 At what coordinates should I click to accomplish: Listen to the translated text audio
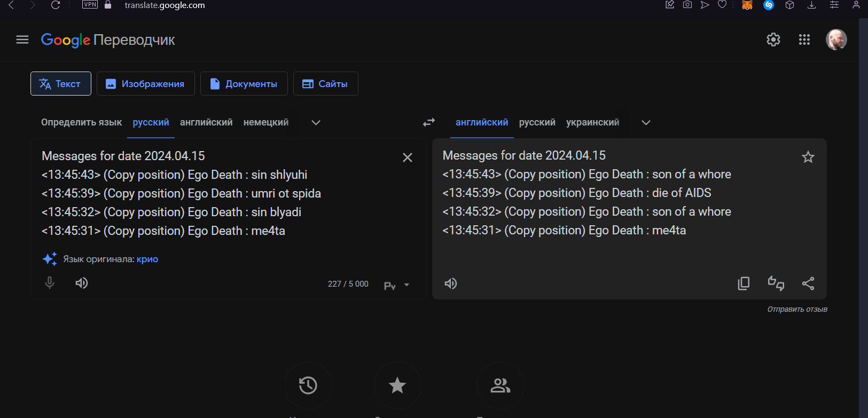coord(451,283)
